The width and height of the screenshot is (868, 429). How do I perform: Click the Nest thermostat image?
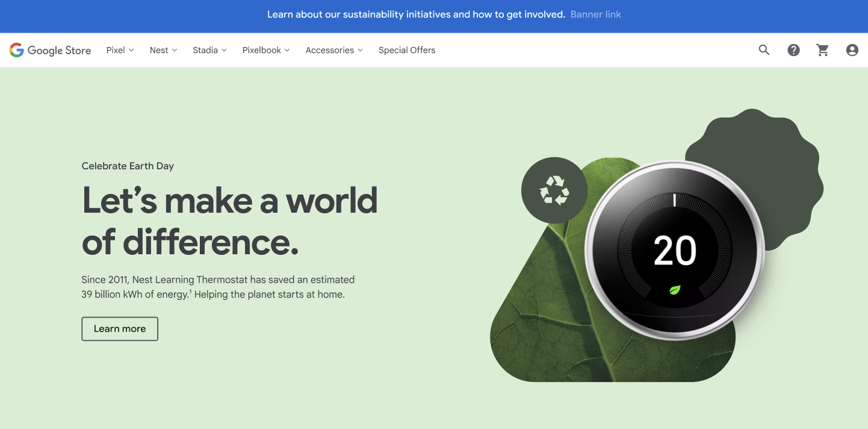tap(675, 251)
